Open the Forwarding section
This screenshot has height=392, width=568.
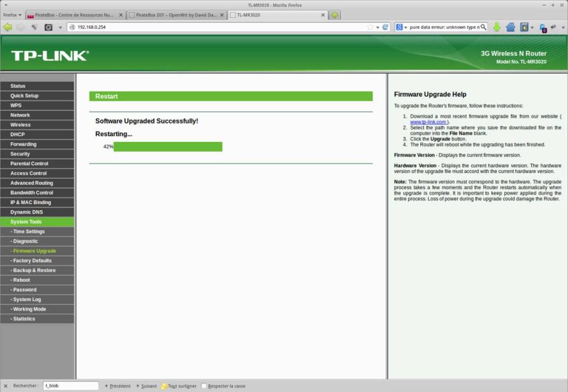[37, 144]
